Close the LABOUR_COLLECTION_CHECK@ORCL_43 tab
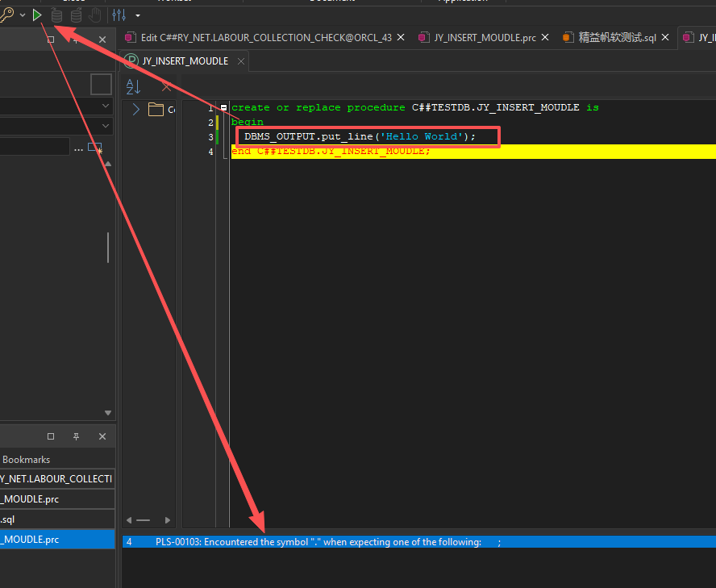This screenshot has height=588, width=716. click(401, 37)
